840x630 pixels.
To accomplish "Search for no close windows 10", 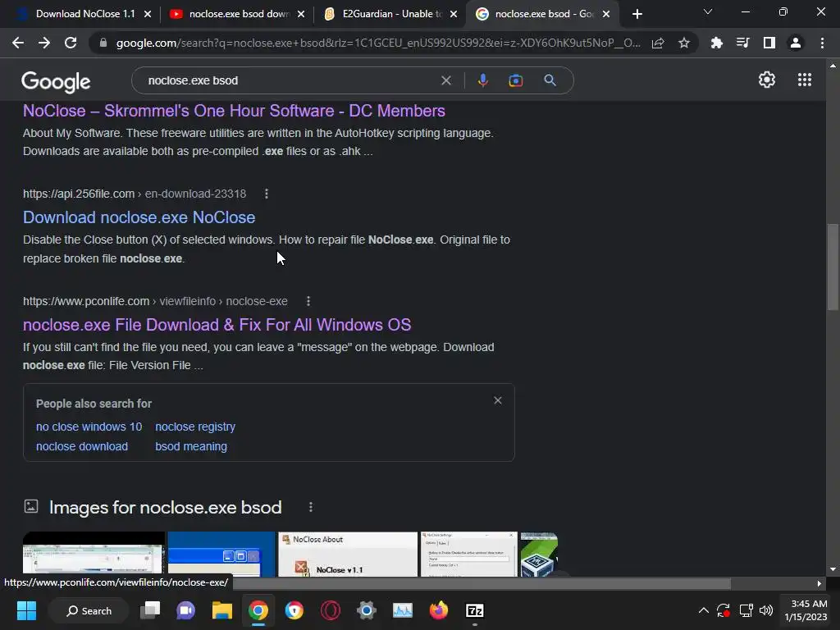I will (89, 427).
